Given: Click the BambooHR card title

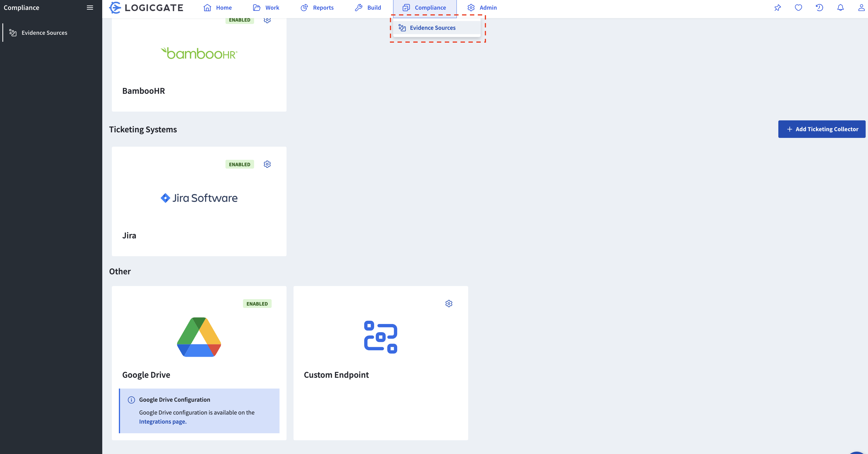Looking at the screenshot, I should click(x=143, y=91).
